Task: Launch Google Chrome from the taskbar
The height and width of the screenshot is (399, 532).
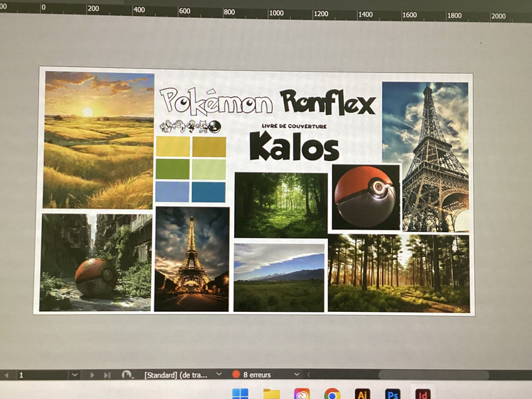Action: coord(332,394)
